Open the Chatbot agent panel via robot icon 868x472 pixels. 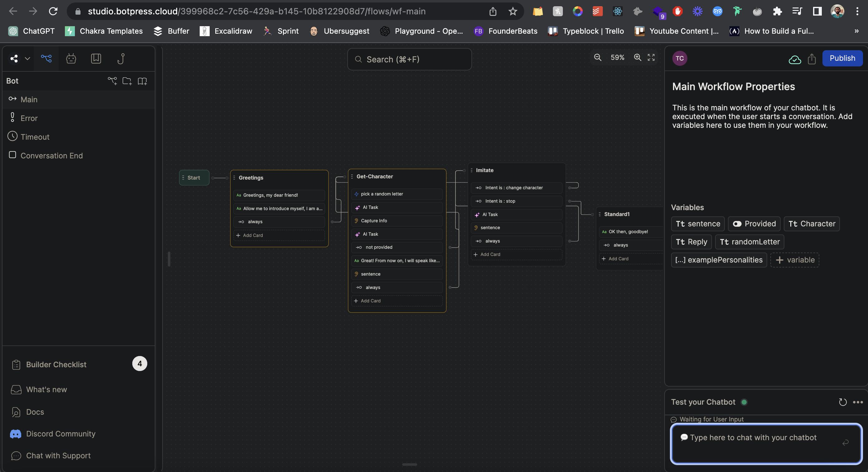[71, 58]
